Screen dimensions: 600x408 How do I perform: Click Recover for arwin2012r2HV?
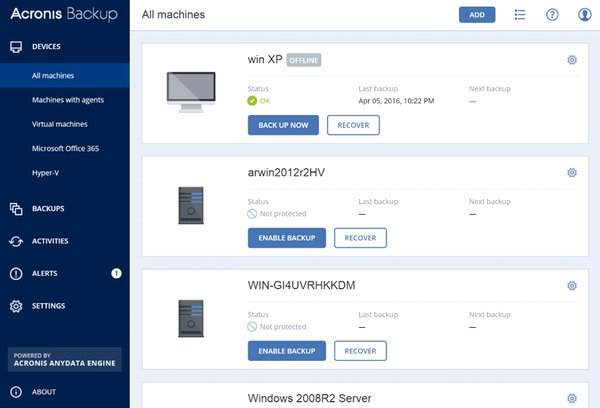click(x=360, y=238)
